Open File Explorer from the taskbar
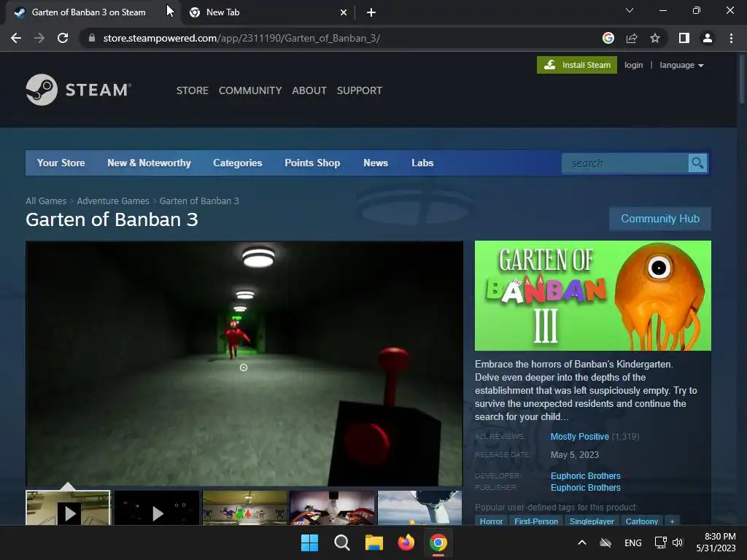The height and width of the screenshot is (560, 747). click(374, 542)
